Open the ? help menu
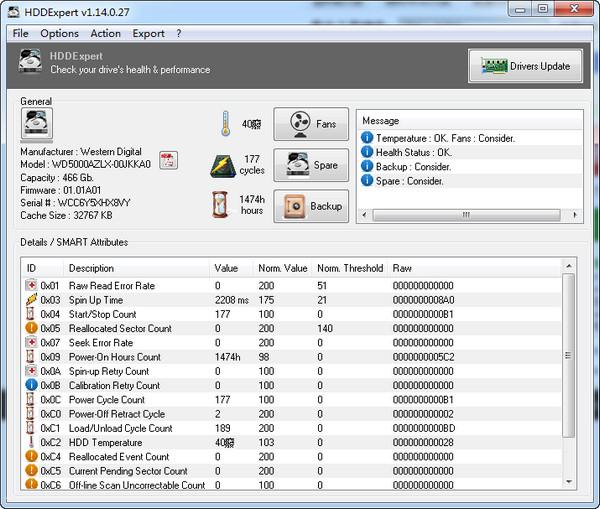Image resolution: width=600 pixels, height=509 pixels. click(179, 34)
